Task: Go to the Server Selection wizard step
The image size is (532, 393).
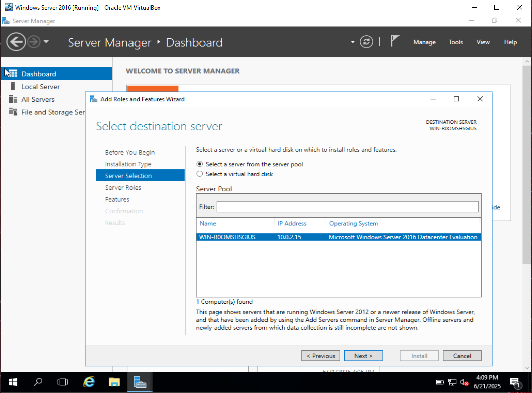Action: click(140, 176)
